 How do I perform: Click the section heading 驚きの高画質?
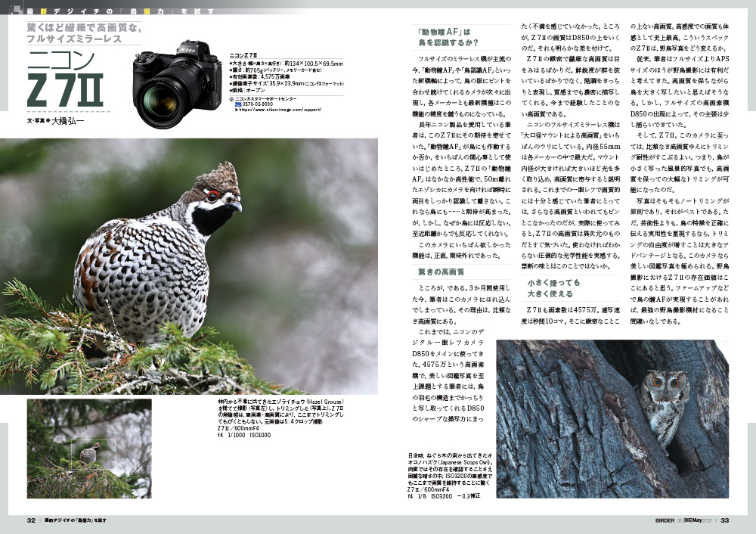[441, 272]
